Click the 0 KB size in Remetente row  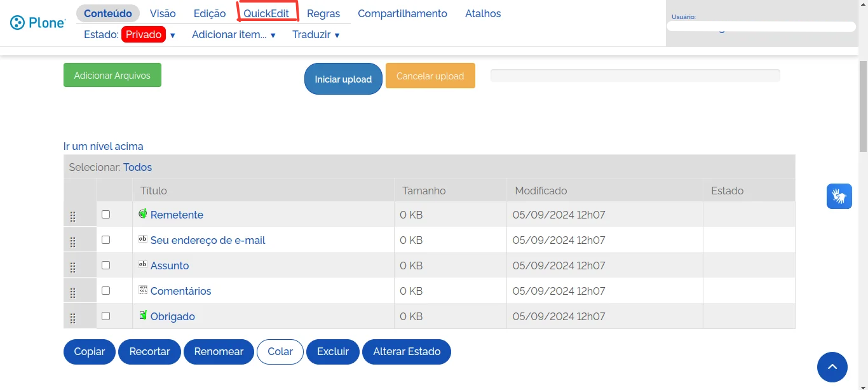tap(411, 215)
